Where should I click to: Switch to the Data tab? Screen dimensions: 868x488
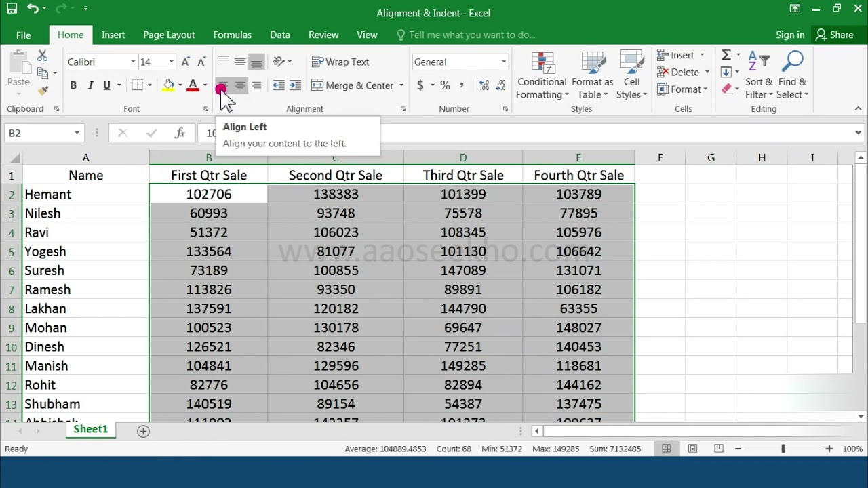[280, 35]
